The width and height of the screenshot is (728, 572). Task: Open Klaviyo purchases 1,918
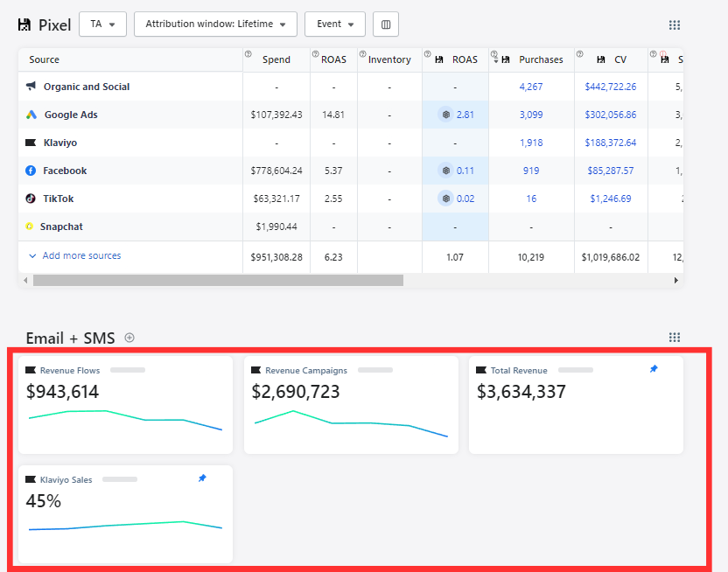(x=531, y=143)
